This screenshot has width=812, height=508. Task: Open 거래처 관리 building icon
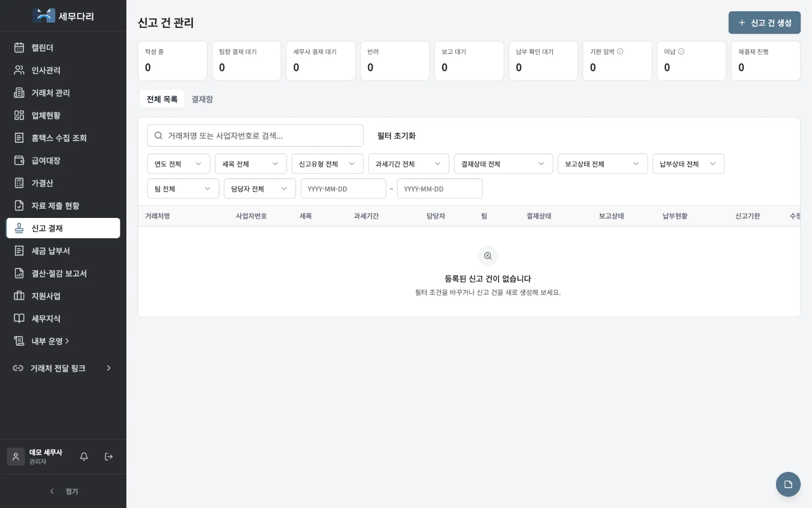click(x=19, y=93)
